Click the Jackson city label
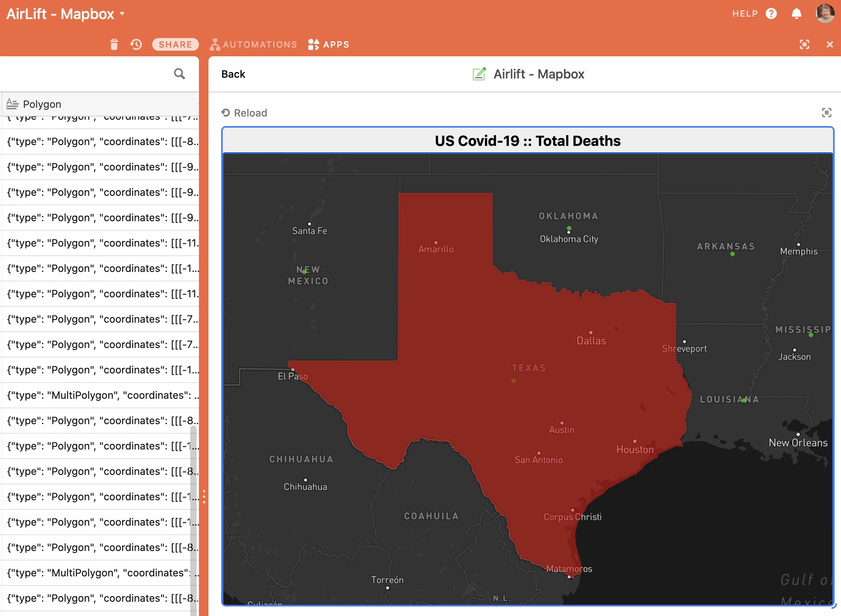The width and height of the screenshot is (841, 616). [x=794, y=357]
